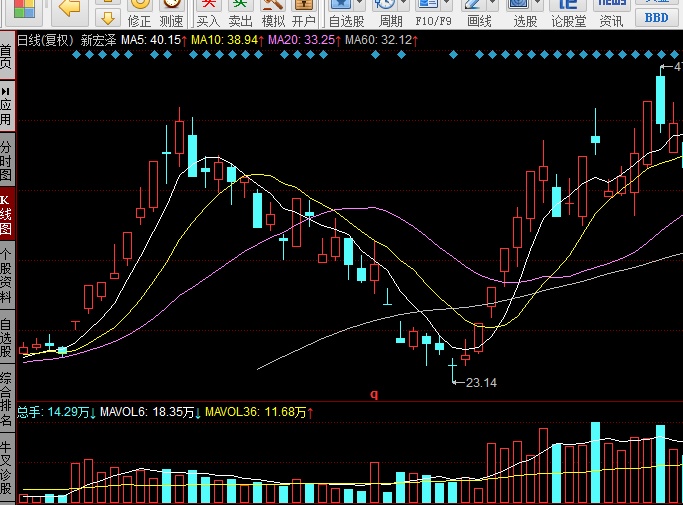Open the 卖出 sell order tool
The height and width of the screenshot is (505, 683).
pyautogui.click(x=240, y=14)
